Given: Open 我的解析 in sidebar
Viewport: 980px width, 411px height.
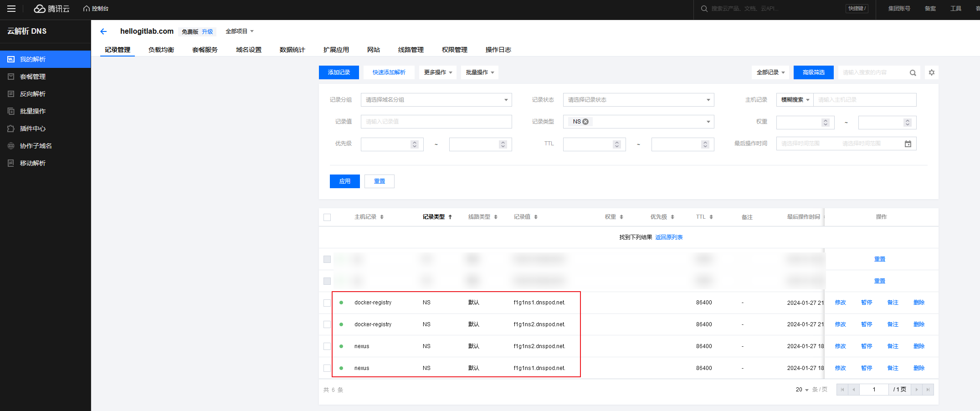Looking at the screenshot, I should point(46,59).
